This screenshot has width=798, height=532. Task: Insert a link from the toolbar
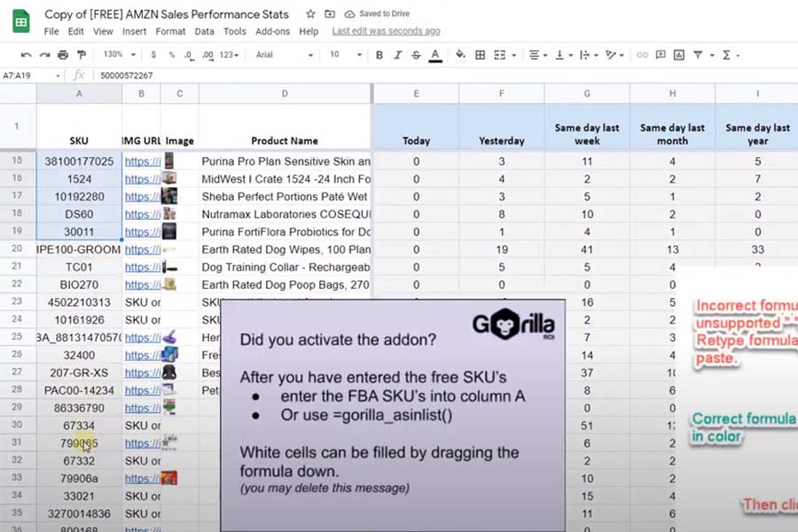642,55
